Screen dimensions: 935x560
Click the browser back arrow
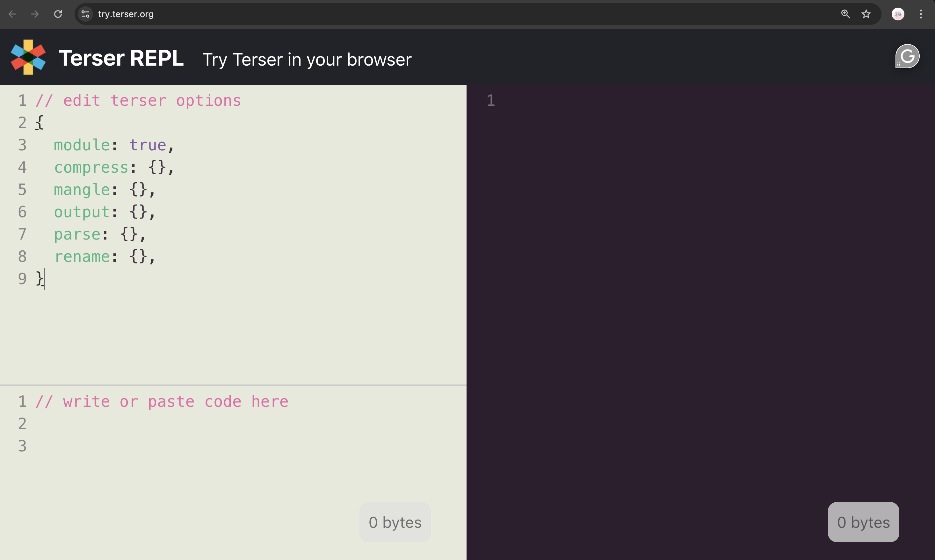point(12,14)
